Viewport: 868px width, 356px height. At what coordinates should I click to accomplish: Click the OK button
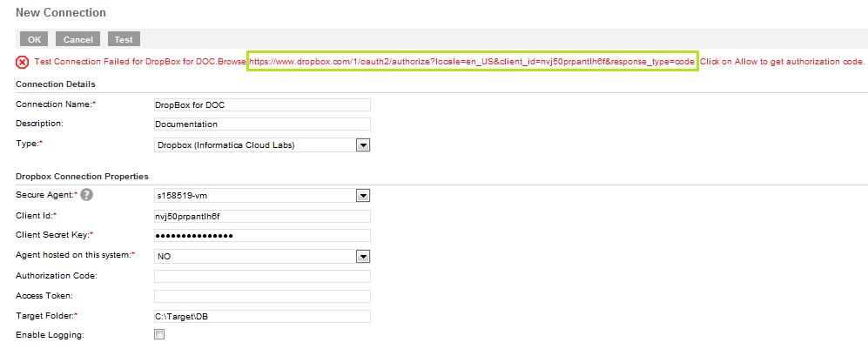[34, 39]
